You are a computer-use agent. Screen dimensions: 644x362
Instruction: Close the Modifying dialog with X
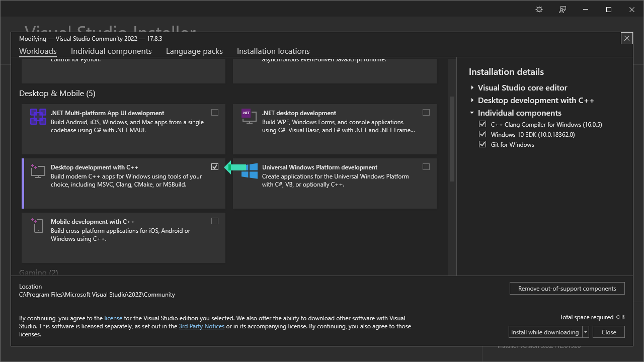[x=626, y=38]
